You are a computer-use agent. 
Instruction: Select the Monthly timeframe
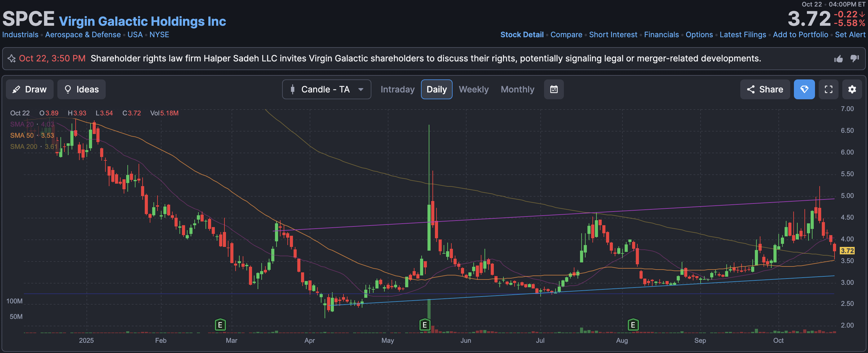pos(517,89)
